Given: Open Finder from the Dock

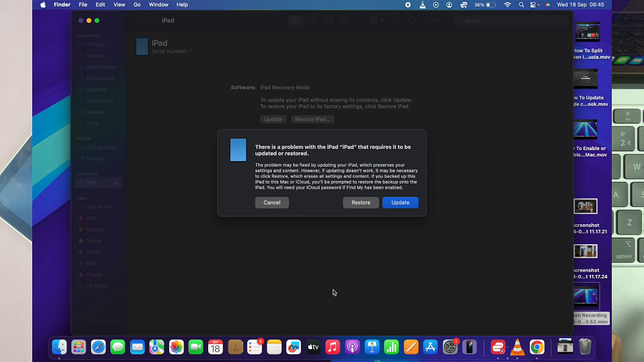Looking at the screenshot, I should (x=59, y=347).
